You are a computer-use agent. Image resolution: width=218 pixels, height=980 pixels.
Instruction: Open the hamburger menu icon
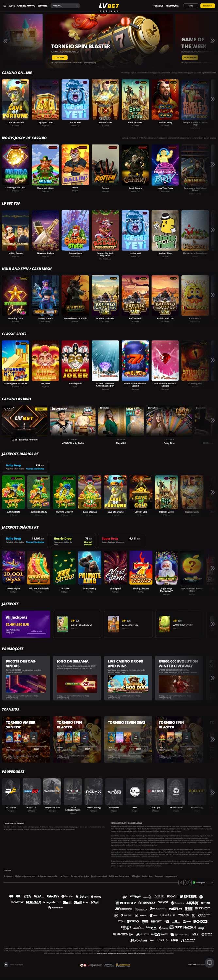(5, 6)
